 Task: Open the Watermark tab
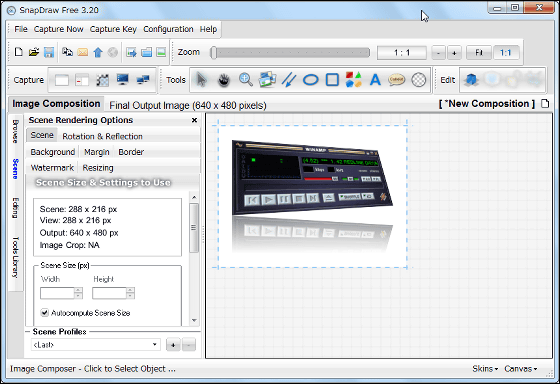(x=52, y=168)
